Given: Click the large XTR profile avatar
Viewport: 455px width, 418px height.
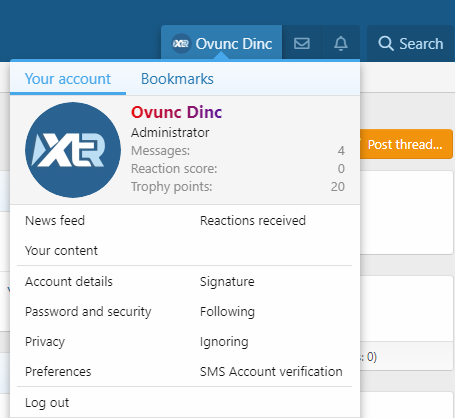Looking at the screenshot, I should pos(73,150).
